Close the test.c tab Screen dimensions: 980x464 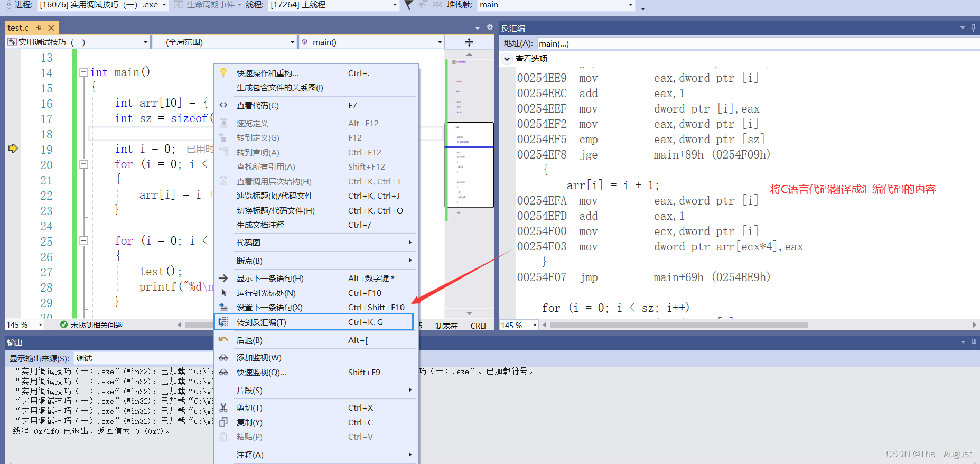click(x=51, y=27)
